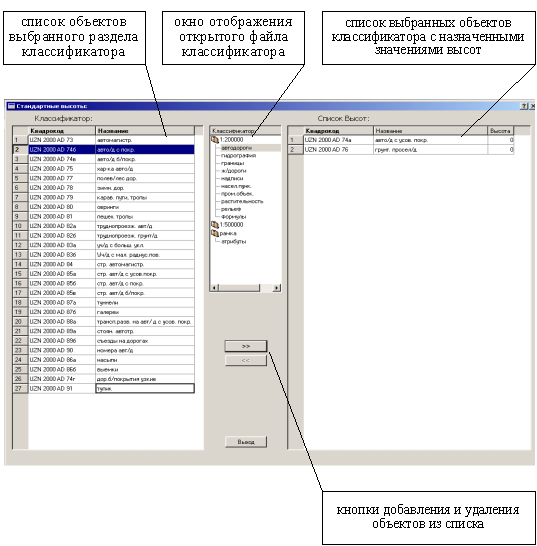Select гидрография in the classifier tree

[238, 156]
